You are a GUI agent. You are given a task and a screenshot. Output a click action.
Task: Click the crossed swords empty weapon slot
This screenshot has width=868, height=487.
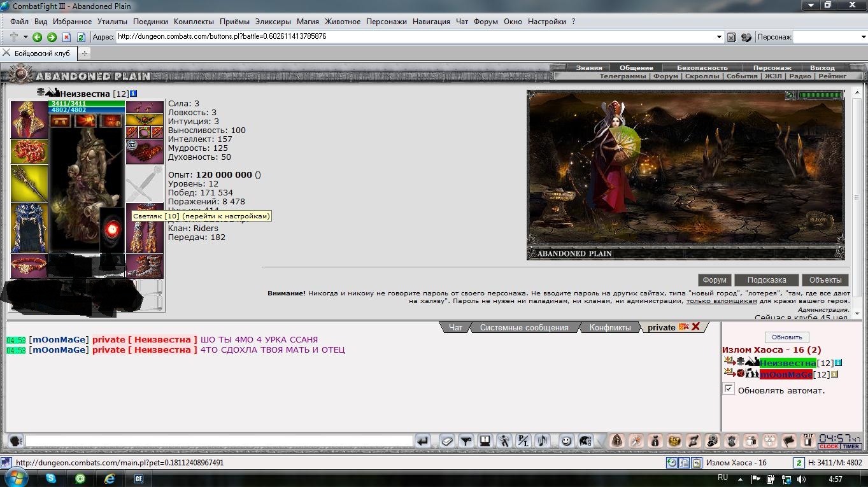[x=144, y=183]
